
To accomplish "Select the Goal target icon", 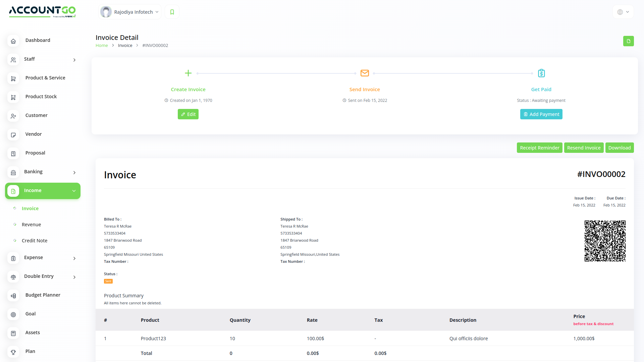I will point(13,314).
